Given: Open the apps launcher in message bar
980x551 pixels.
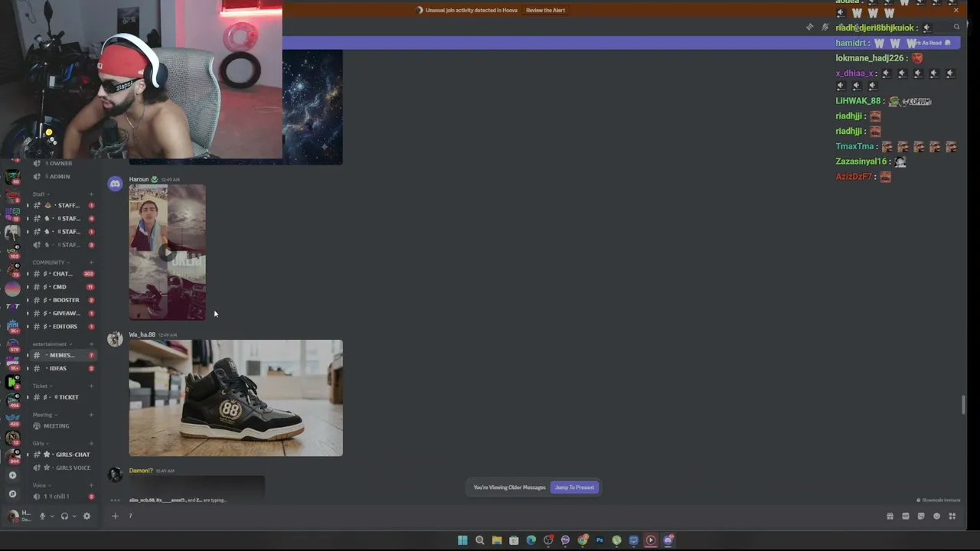Looking at the screenshot, I should 952,516.
